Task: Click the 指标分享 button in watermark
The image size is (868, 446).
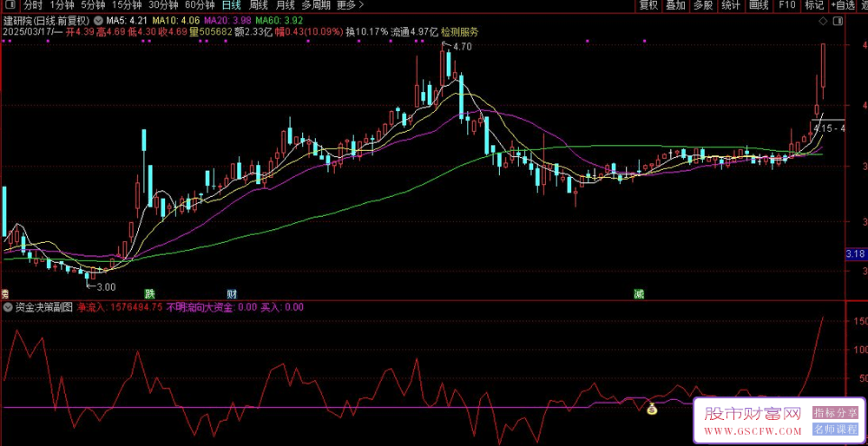Action: click(x=835, y=412)
